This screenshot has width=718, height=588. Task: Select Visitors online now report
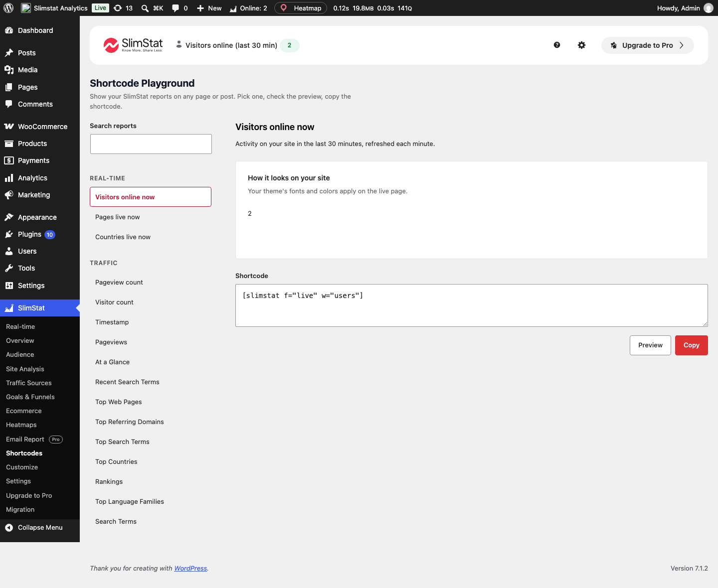click(x=151, y=197)
